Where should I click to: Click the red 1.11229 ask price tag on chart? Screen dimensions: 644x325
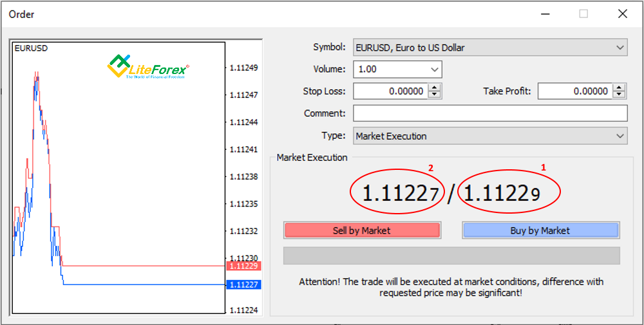[x=244, y=266]
